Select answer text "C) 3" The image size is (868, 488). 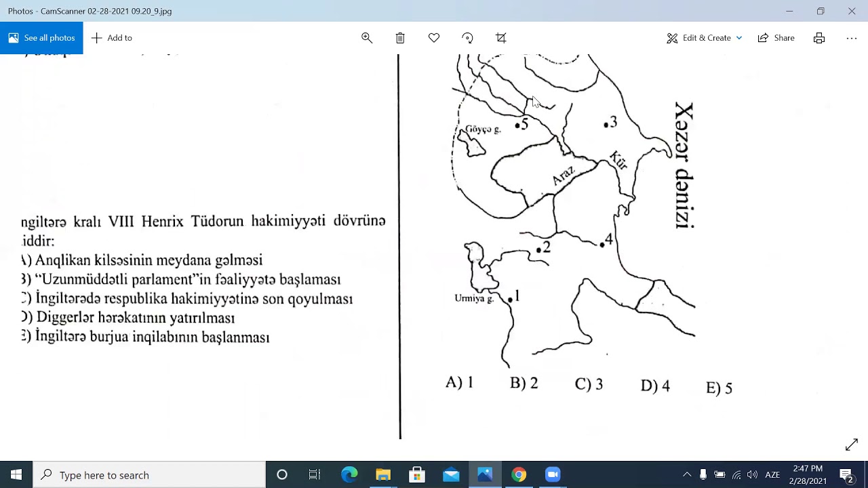click(x=589, y=384)
